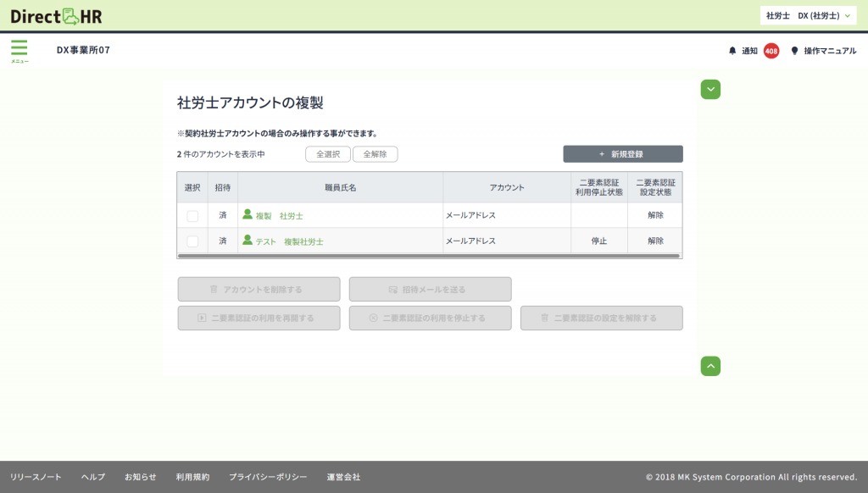This screenshot has width=868, height=493.
Task: Open the プライバシーポリシー footer link
Action: coord(268,477)
